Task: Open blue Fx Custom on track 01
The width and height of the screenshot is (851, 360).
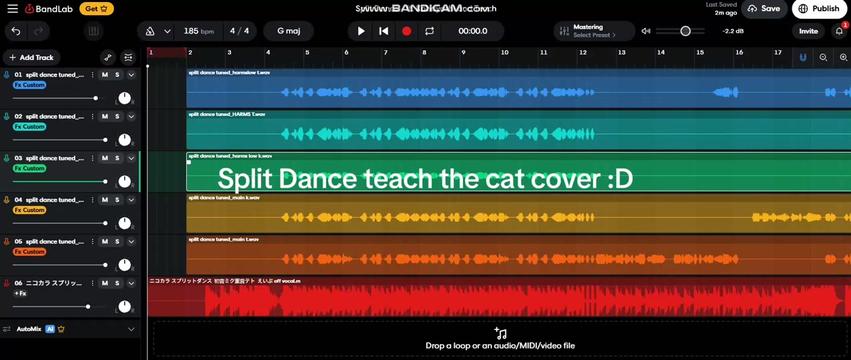Action: pos(29,85)
